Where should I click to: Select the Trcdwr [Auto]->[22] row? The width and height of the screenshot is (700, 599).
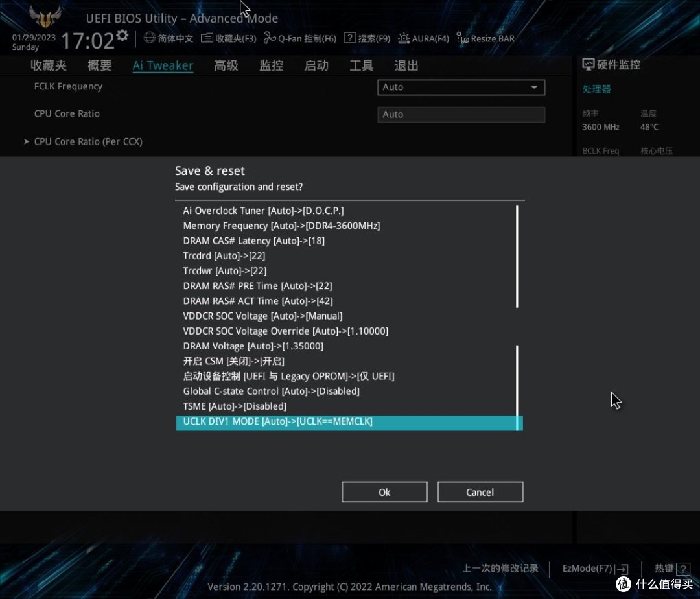tap(349, 271)
